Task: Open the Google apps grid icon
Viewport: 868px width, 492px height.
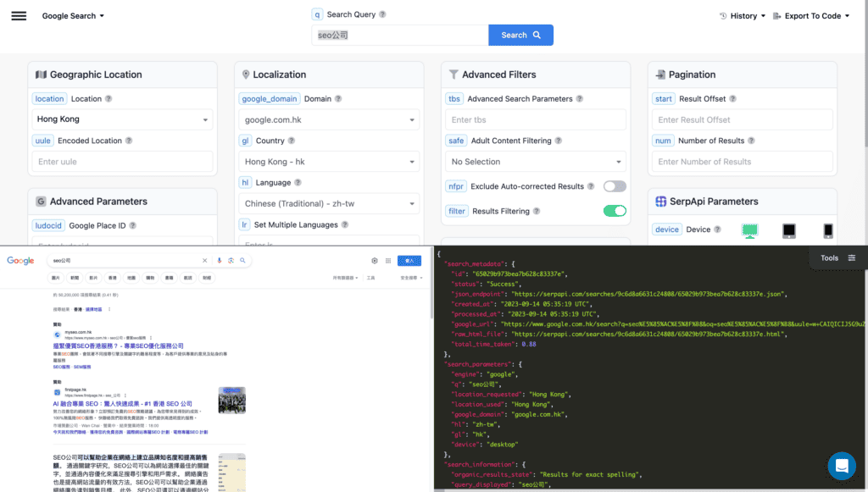Action: coord(388,261)
